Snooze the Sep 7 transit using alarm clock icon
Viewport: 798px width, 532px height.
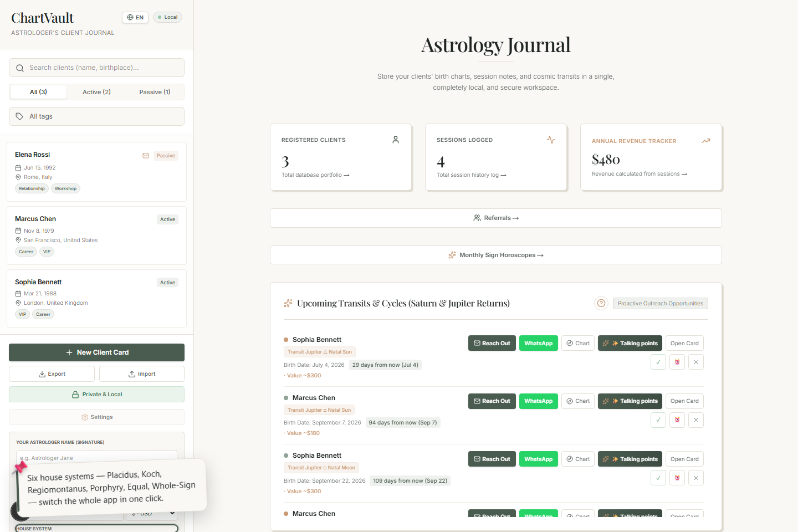tap(677, 420)
